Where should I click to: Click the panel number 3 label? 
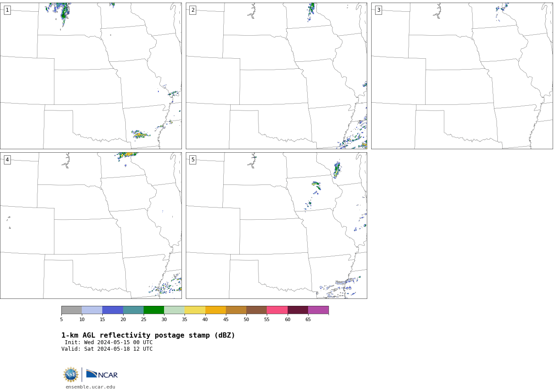[379, 10]
